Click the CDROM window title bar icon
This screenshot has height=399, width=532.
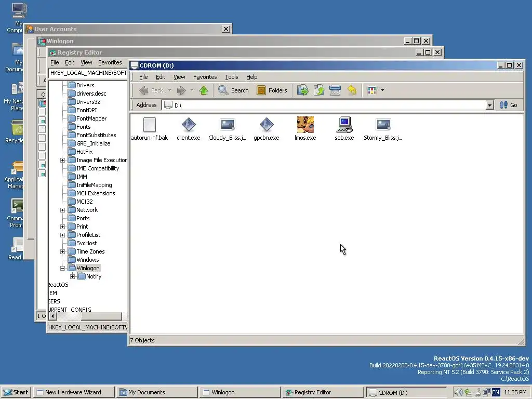point(135,65)
